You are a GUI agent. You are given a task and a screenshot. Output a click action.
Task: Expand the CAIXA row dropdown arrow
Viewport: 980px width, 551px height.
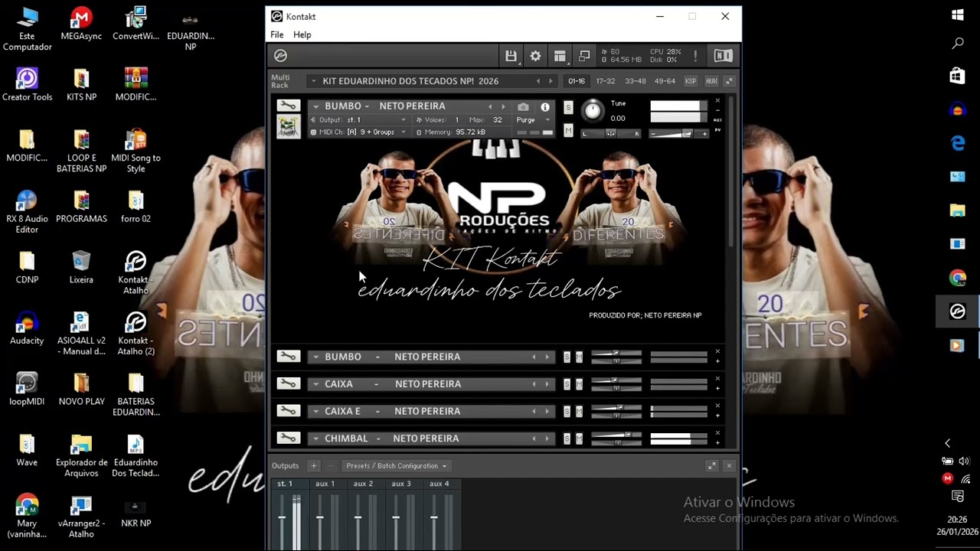pos(315,384)
